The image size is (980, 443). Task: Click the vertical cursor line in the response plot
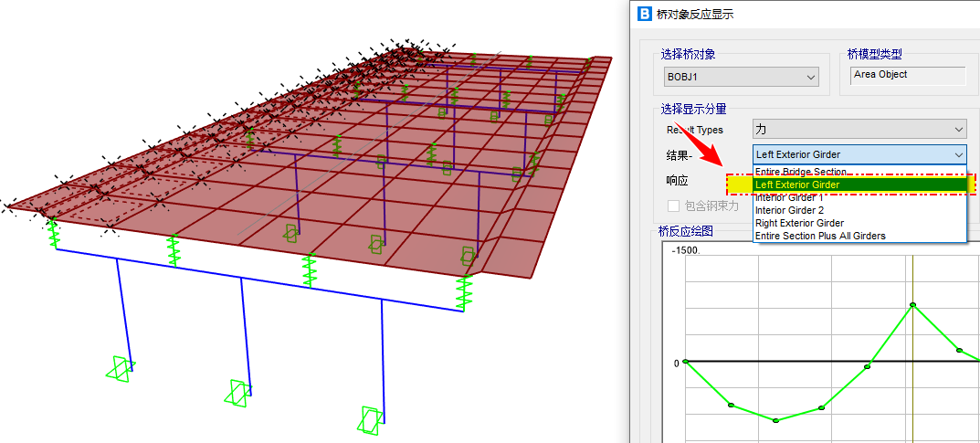tap(913, 384)
